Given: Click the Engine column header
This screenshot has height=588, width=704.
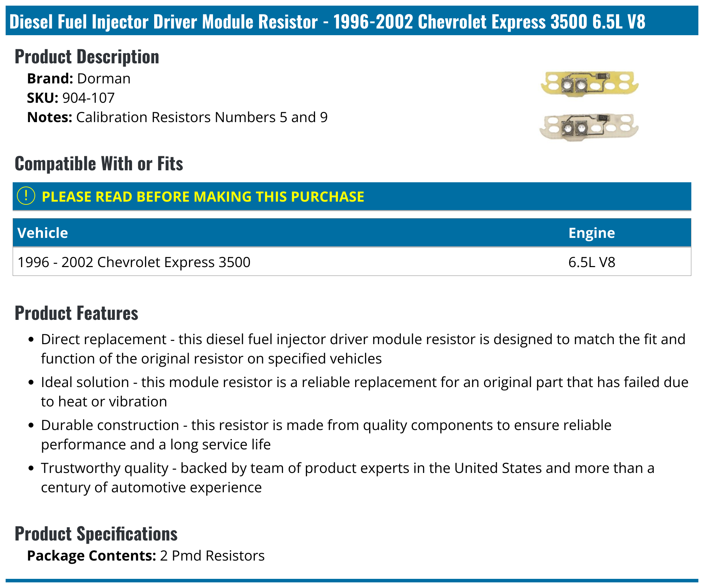Looking at the screenshot, I should click(x=591, y=233).
